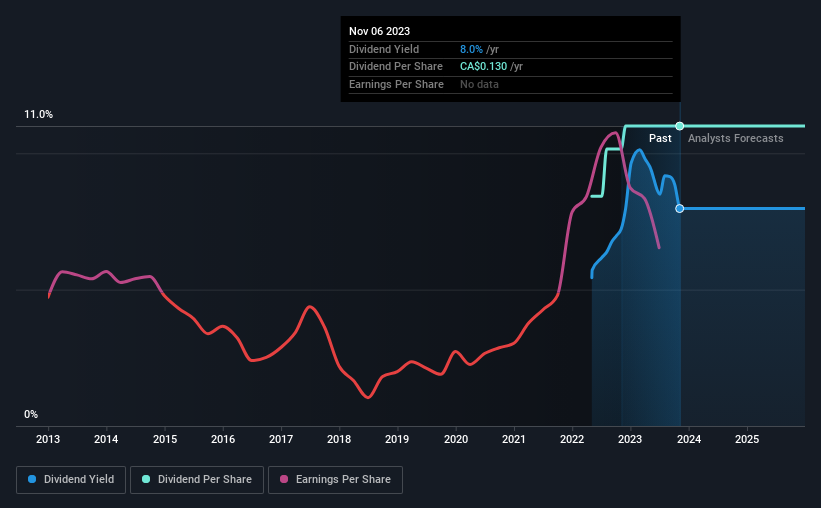Click the Analysts Forecasts label
The height and width of the screenshot is (508, 821).
click(735, 138)
